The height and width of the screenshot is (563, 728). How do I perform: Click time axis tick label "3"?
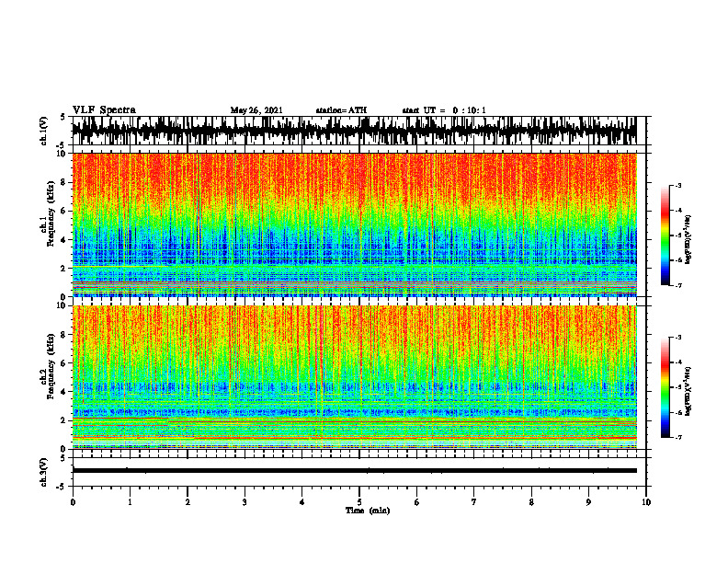pyautogui.click(x=245, y=502)
